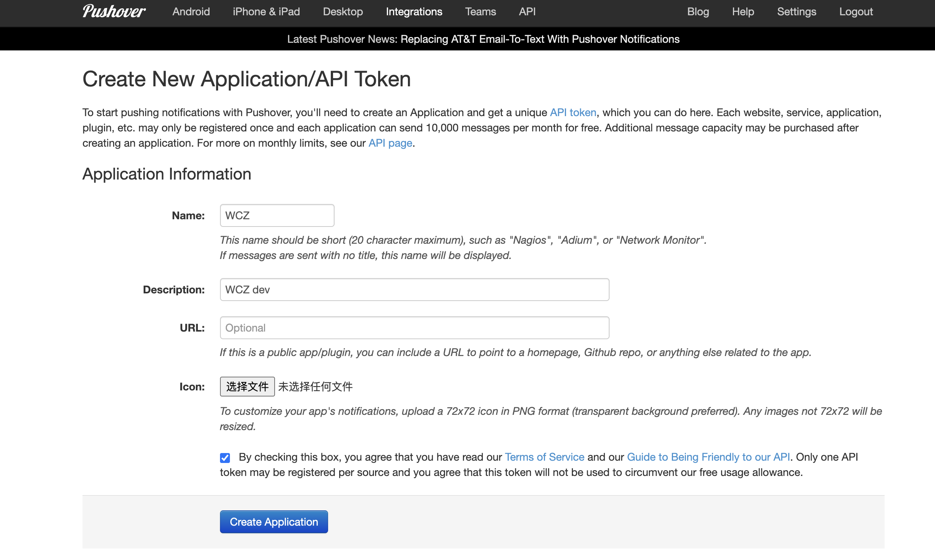
Task: Go to iPhone & iPad page
Action: (x=266, y=11)
